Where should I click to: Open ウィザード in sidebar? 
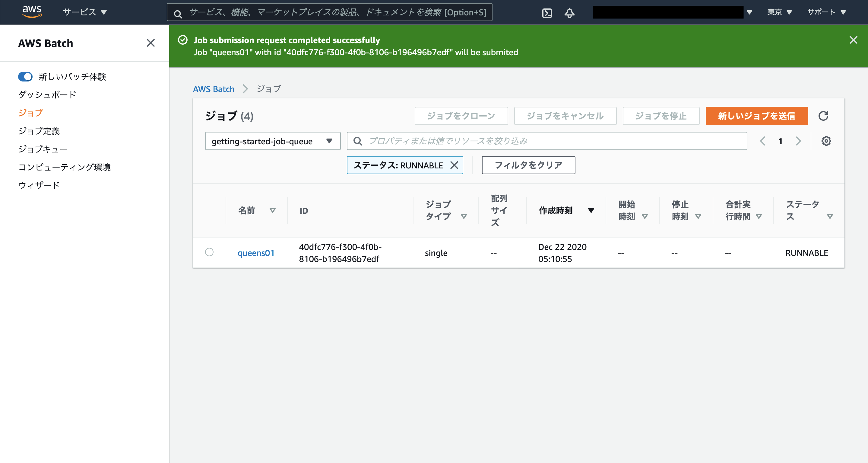point(39,185)
